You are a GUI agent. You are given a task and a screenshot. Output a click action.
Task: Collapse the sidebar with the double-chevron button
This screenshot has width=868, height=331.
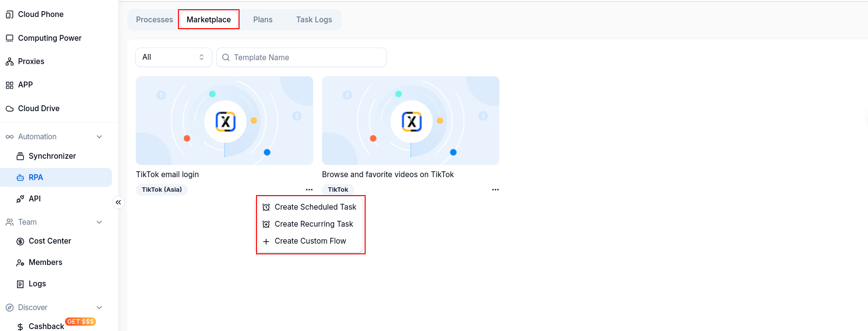[x=118, y=202]
